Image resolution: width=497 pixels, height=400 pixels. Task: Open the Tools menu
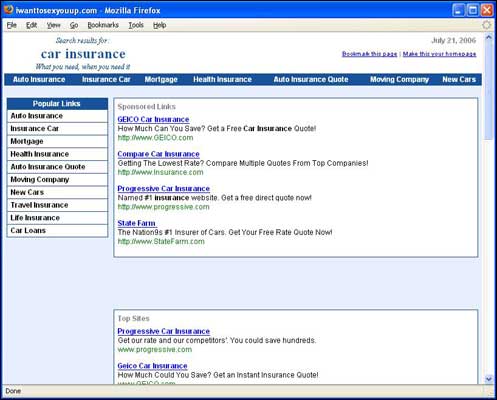(136, 25)
